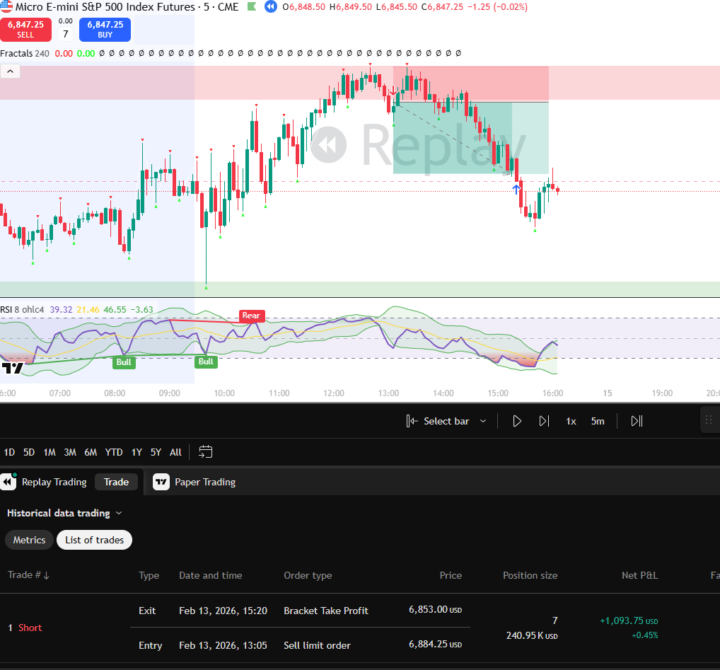Click the red SELL price button
This screenshot has width=720, height=670.
(x=26, y=29)
